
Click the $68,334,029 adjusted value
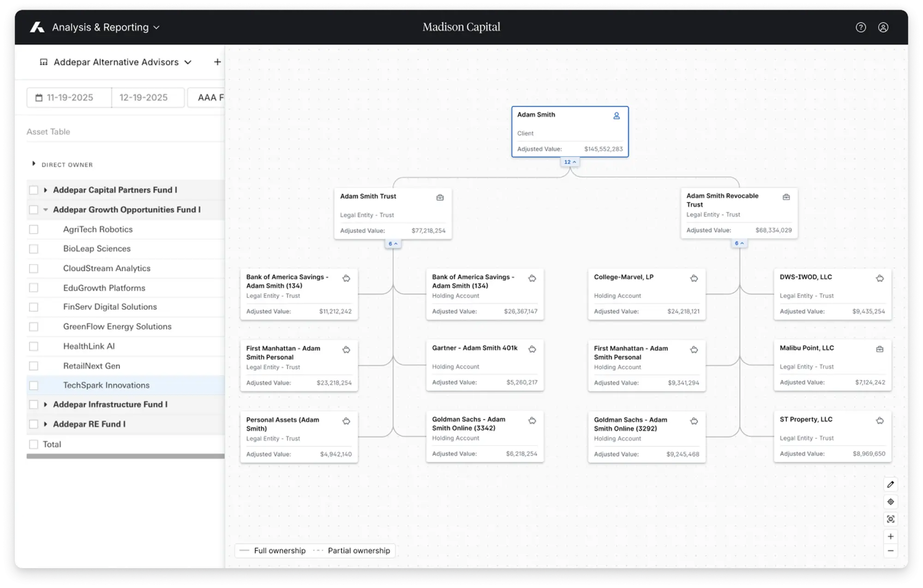(773, 230)
